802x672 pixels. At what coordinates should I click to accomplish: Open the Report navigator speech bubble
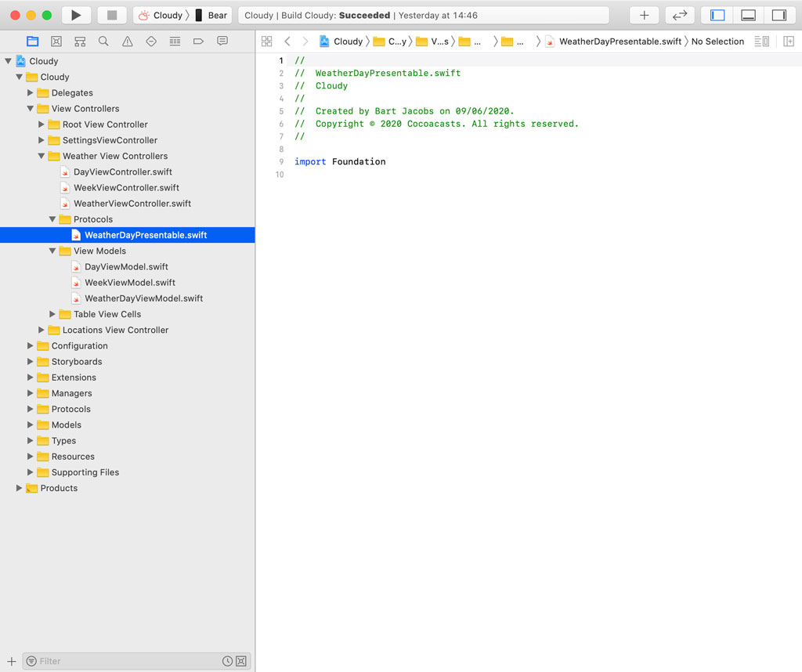tap(221, 41)
